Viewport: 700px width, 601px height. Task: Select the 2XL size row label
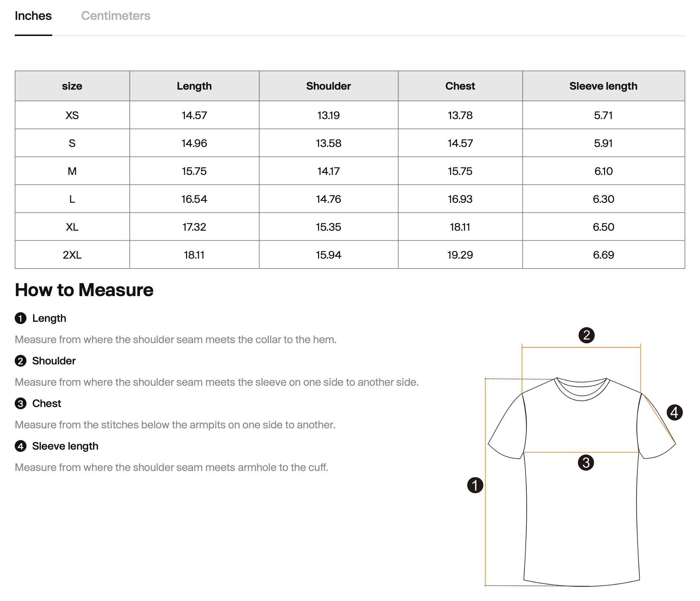[72, 255]
